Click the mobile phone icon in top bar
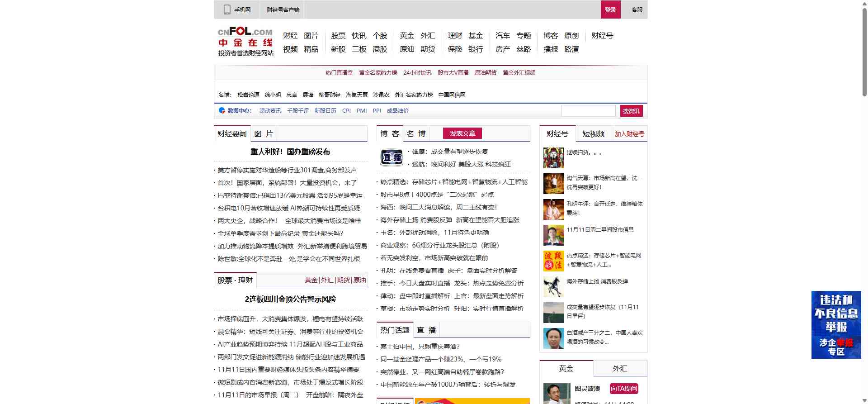The image size is (868, 404). (227, 10)
